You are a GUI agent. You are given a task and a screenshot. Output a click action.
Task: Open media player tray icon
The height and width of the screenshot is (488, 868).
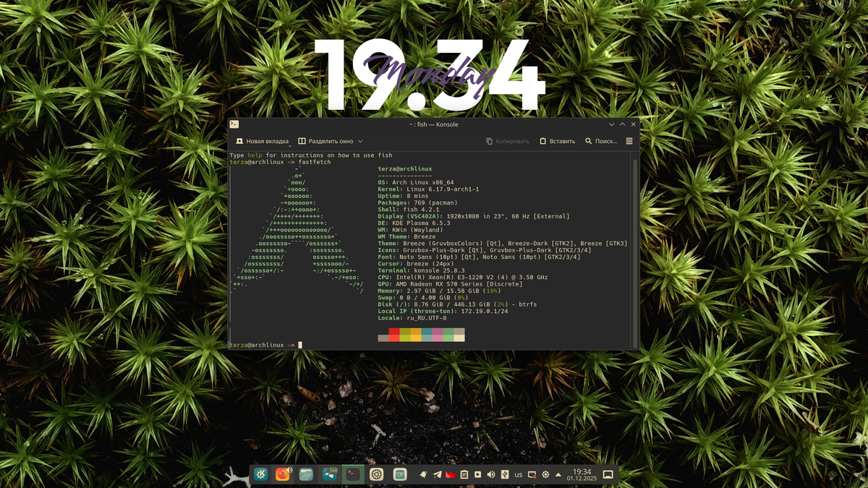pyautogui.click(x=477, y=474)
